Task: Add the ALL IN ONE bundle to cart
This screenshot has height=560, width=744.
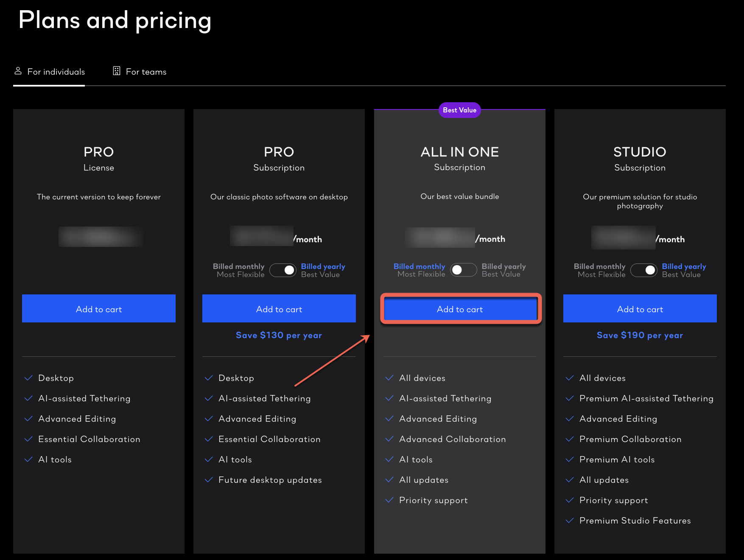Action: [x=459, y=309]
